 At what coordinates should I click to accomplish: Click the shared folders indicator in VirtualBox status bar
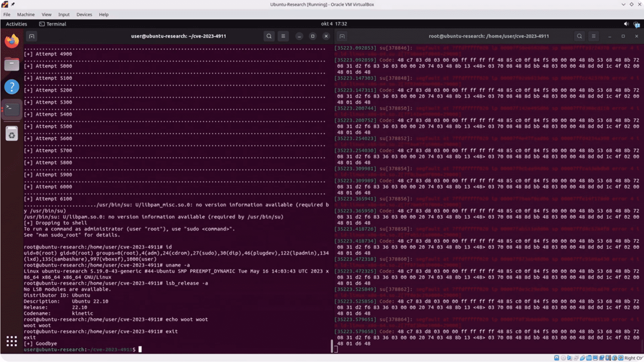[589, 358]
